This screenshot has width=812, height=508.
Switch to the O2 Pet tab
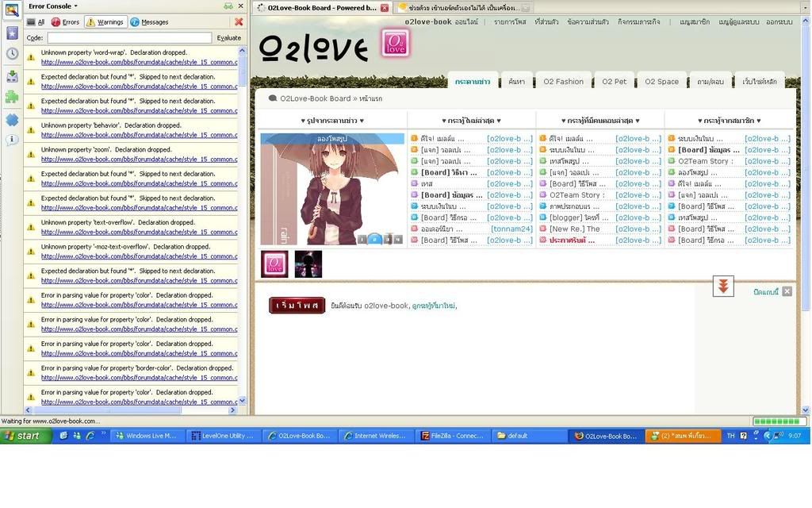pos(615,82)
